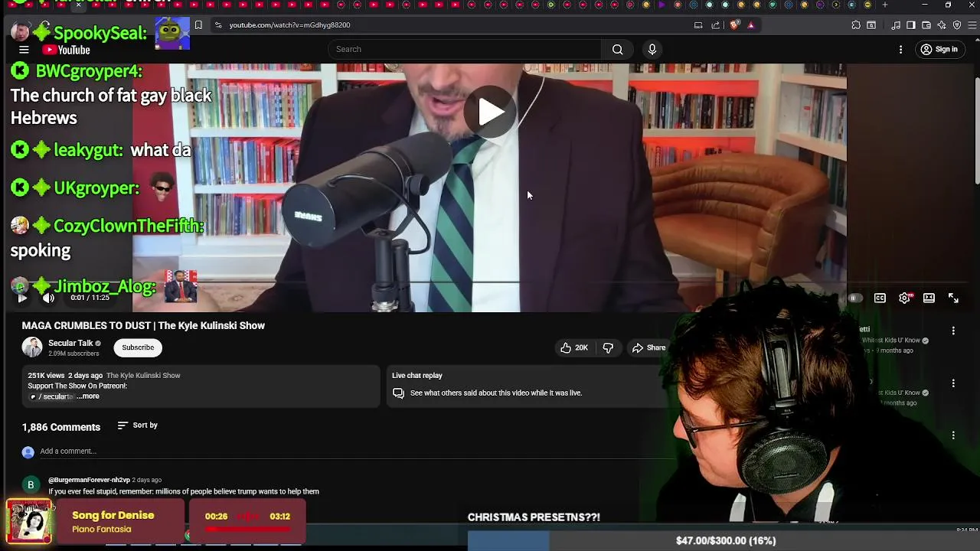980x551 pixels.
Task: Open menu for third suggested video
Action: (953, 435)
